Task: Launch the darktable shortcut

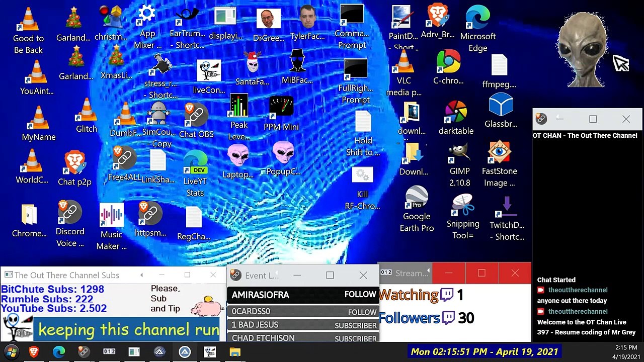Action: click(x=456, y=118)
